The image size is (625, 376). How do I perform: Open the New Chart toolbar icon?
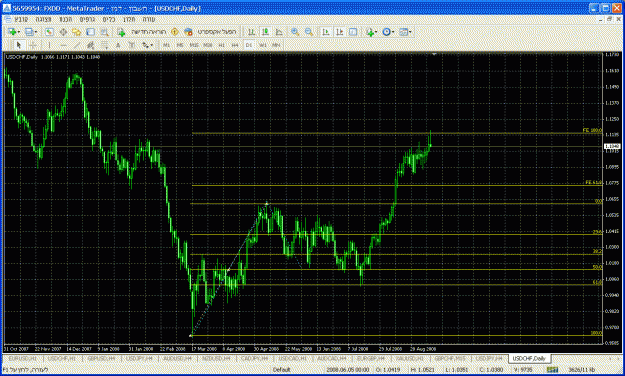coord(12,32)
